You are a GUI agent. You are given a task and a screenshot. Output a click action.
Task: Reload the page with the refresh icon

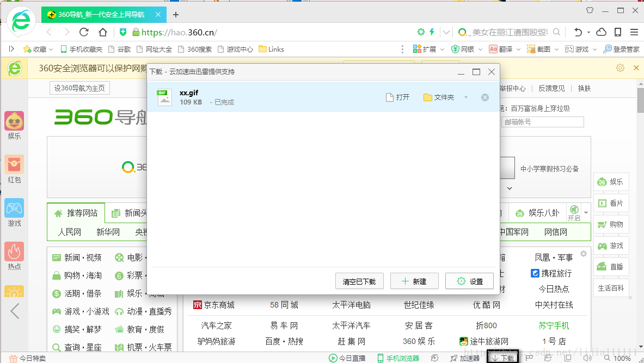pos(84,32)
